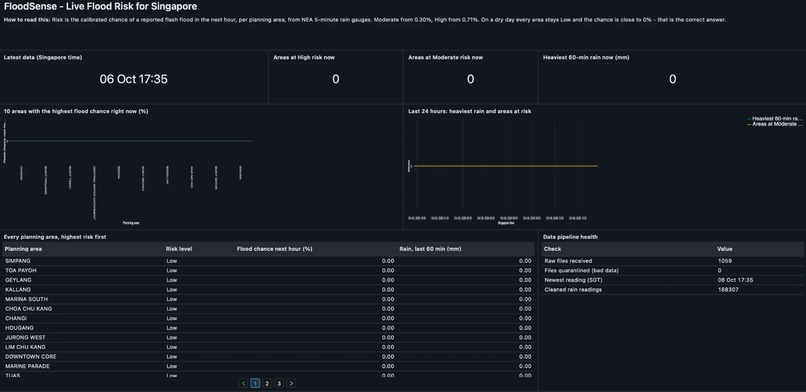Click the 06 Oct 17:35 newest reading value
The width and height of the screenshot is (806, 392).
pos(735,280)
